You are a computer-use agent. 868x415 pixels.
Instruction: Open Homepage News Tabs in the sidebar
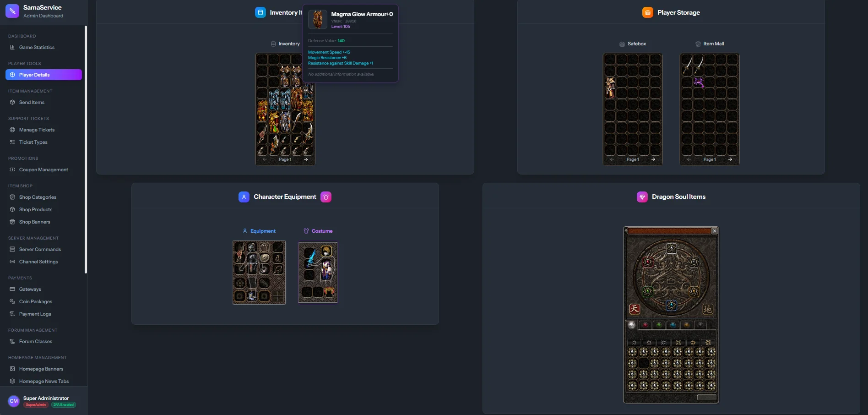pos(43,381)
